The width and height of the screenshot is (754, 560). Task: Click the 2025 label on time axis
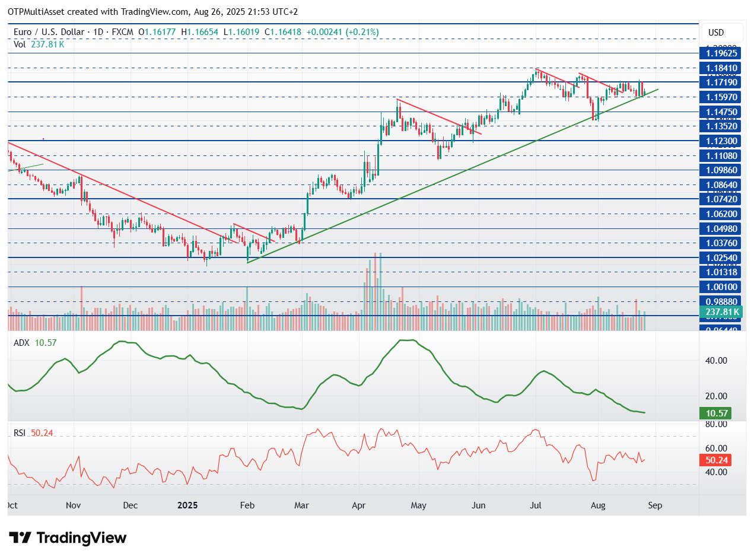coord(187,505)
